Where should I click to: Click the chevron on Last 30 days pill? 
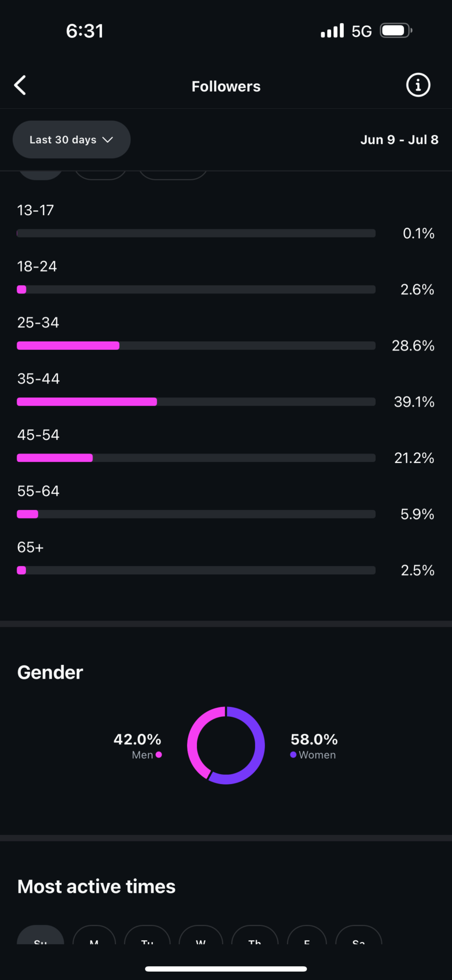[108, 140]
